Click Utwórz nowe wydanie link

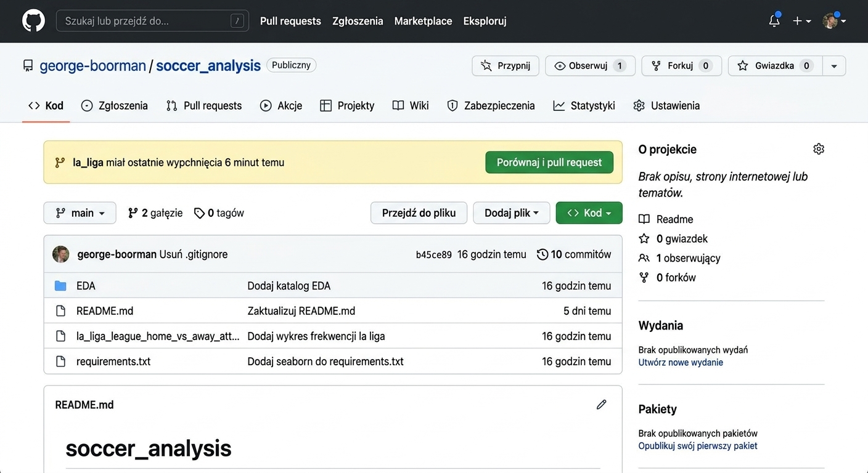pos(681,362)
